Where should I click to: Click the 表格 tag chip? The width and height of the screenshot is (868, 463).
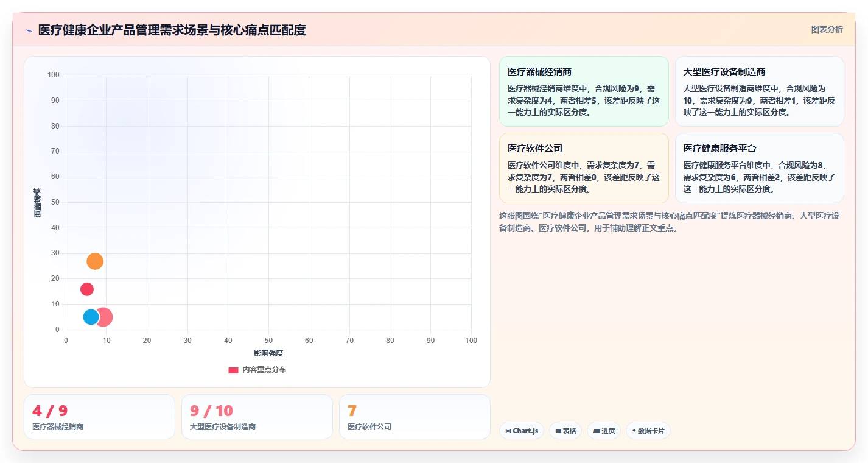565,431
